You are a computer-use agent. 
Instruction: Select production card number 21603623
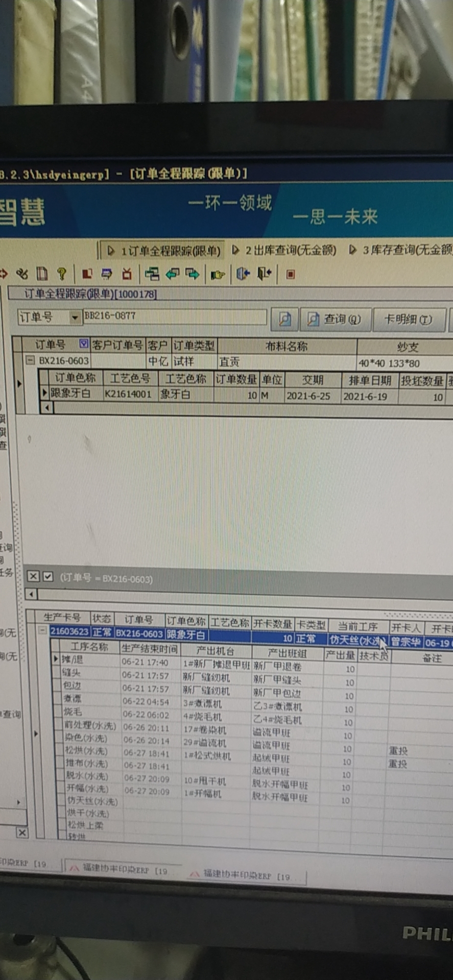tap(69, 631)
